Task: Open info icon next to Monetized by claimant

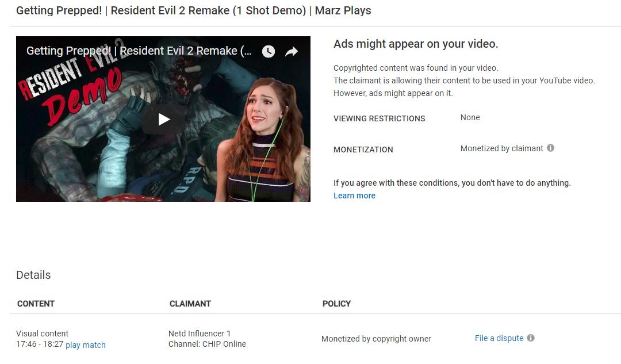Action: (550, 148)
